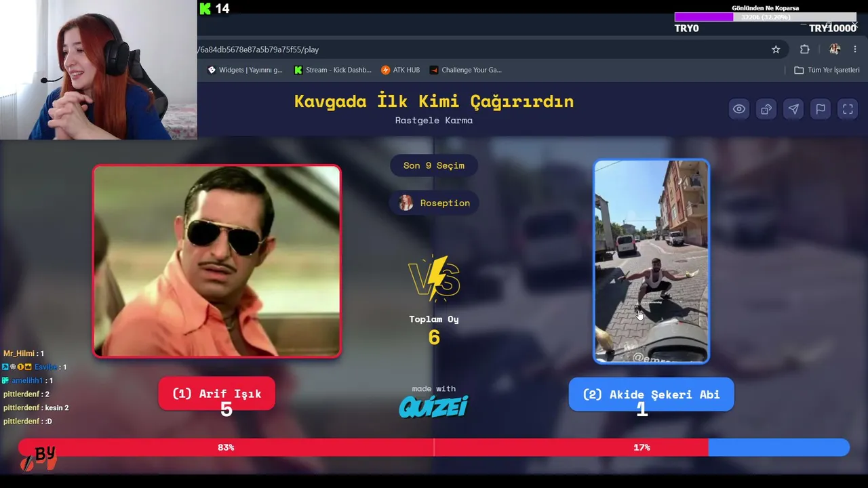
Task: Click the blue segment of the vote bar
Action: 778,447
